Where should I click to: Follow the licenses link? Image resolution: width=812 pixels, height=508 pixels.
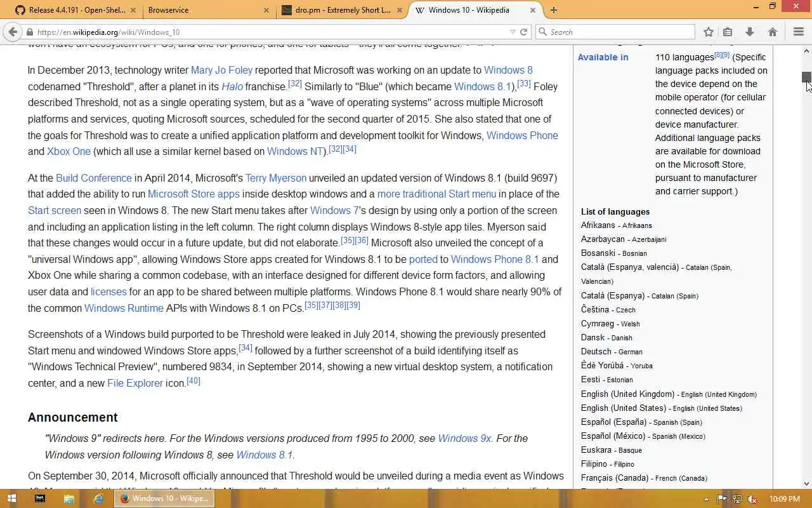point(108,291)
